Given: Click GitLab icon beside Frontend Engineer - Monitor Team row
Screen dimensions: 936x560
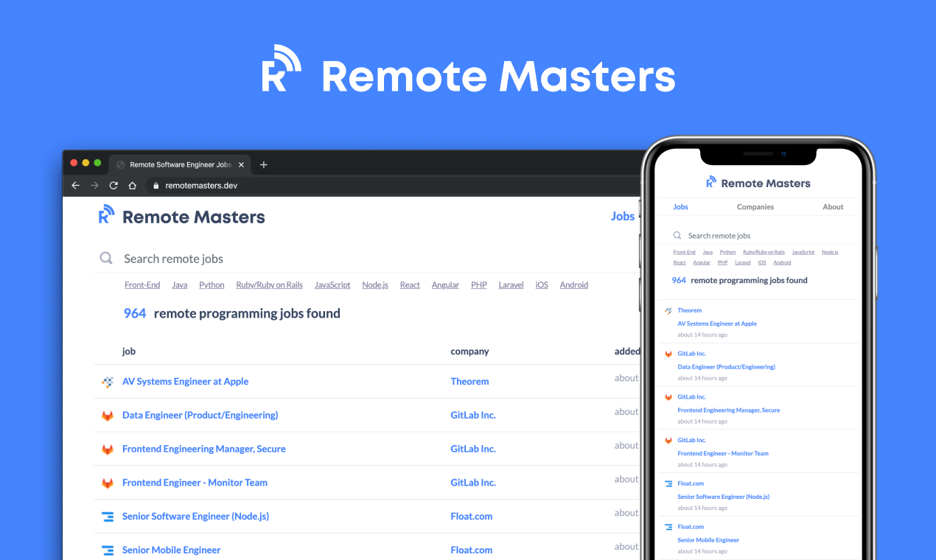Looking at the screenshot, I should pyautogui.click(x=108, y=483).
